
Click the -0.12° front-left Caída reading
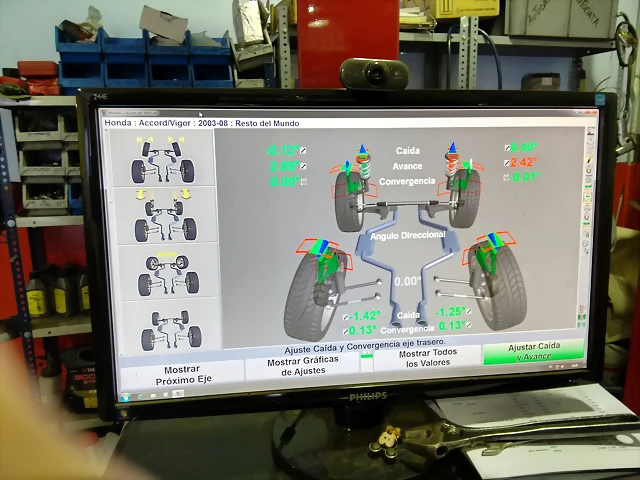pyautogui.click(x=282, y=151)
